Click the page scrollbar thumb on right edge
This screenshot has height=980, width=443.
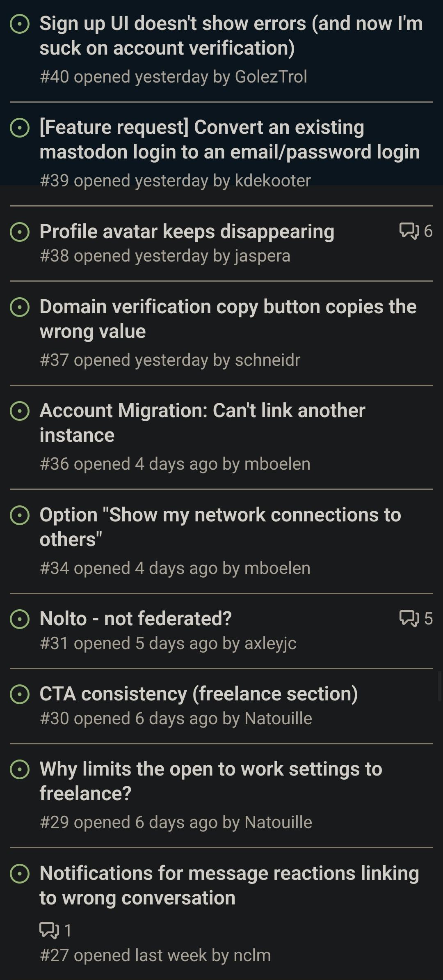(440, 686)
